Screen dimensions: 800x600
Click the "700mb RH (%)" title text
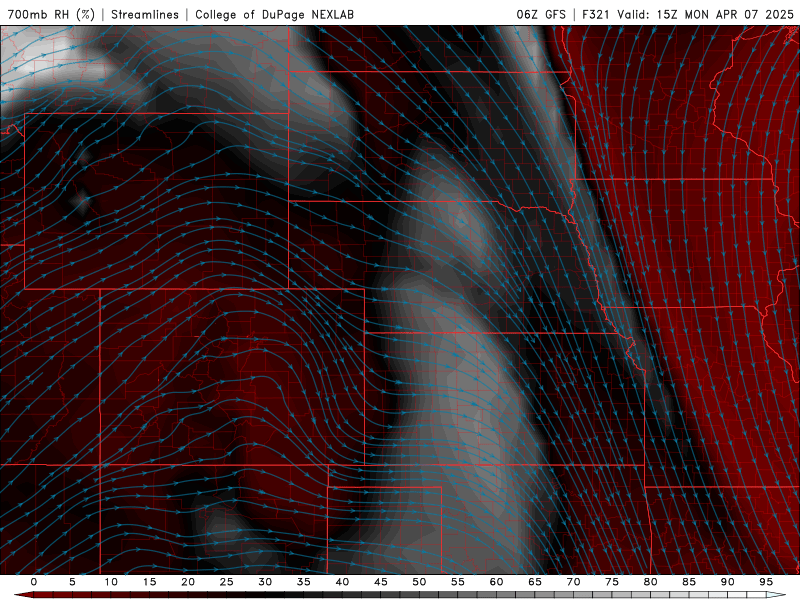coord(51,14)
